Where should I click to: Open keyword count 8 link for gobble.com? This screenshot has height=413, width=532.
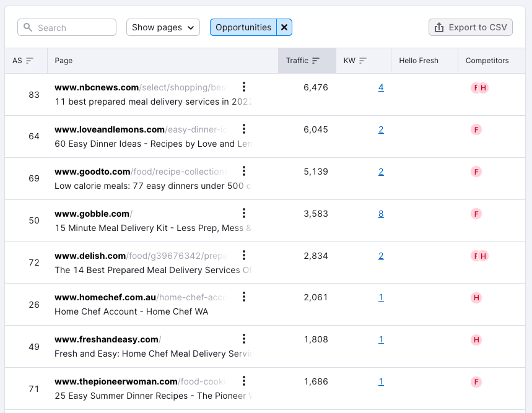(381, 214)
